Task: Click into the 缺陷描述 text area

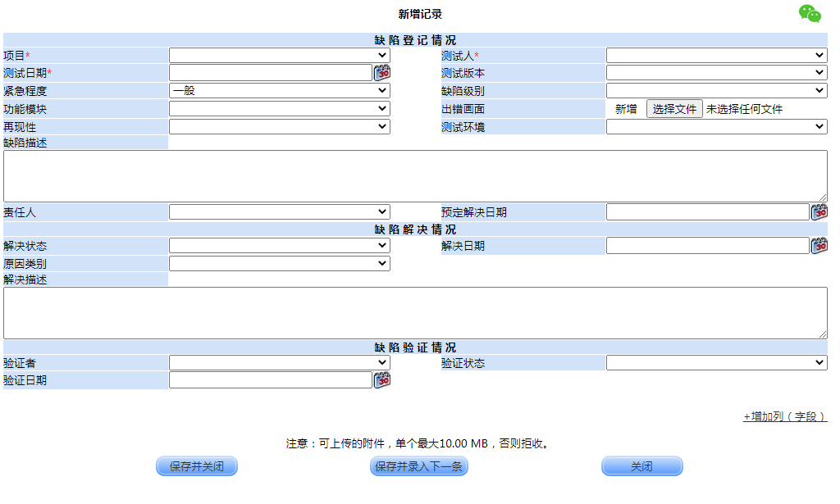Action: [x=415, y=175]
